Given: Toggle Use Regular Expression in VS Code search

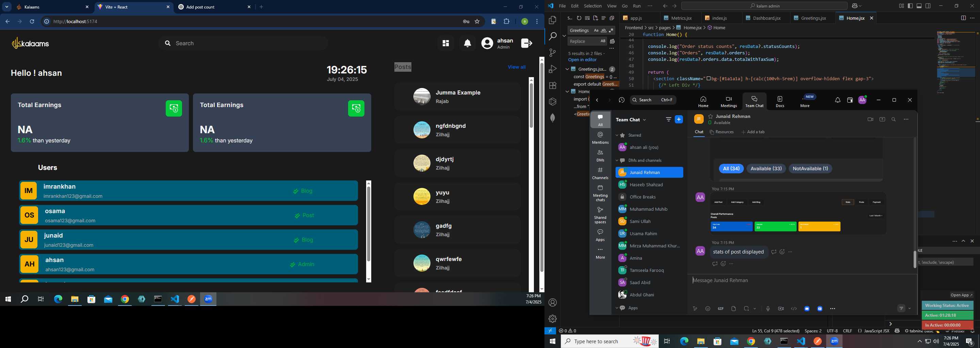Looking at the screenshot, I should pos(611,30).
